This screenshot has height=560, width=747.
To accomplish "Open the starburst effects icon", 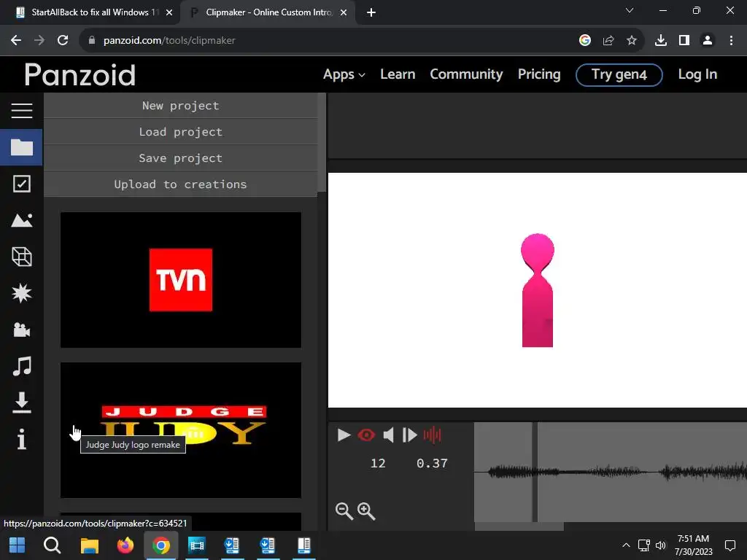I will [x=21, y=293].
